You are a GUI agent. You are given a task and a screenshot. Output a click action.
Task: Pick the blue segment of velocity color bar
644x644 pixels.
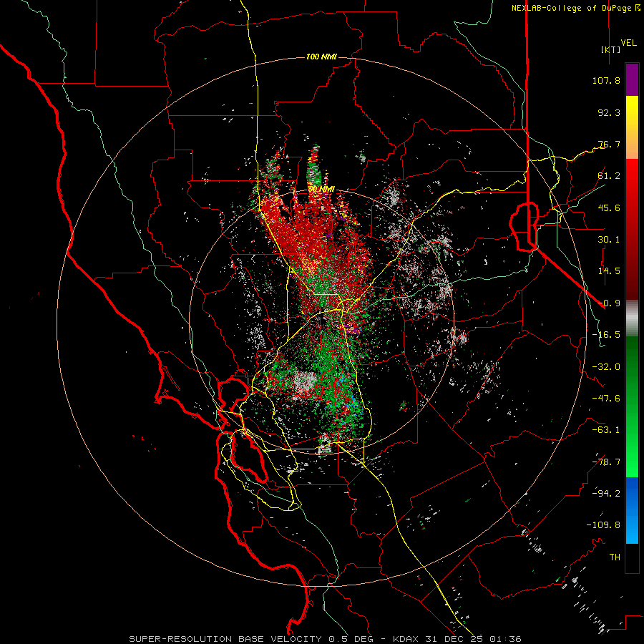click(x=632, y=510)
